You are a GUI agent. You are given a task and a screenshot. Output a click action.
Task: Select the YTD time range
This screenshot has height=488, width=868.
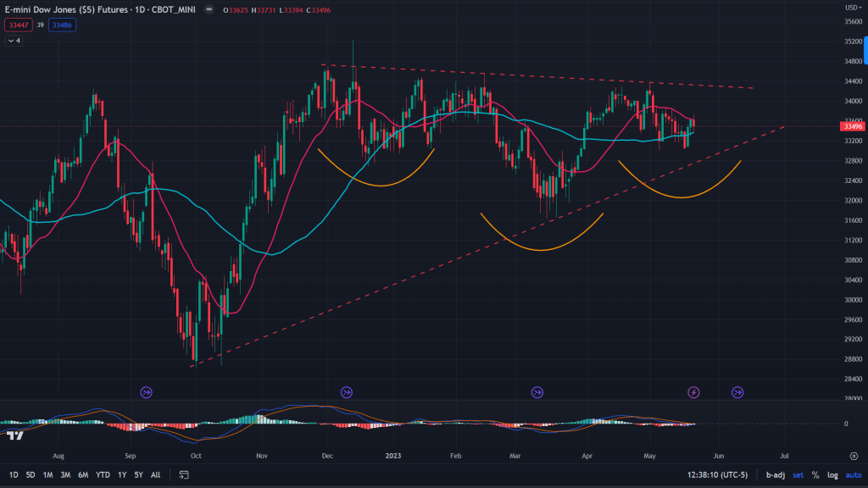(x=103, y=475)
